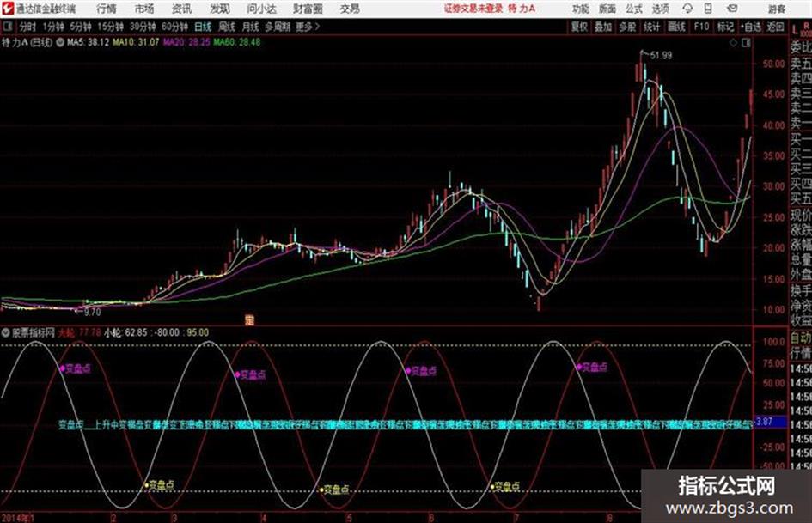Switch to the 15分钟 period tab
The width and height of the screenshot is (812, 523).
pos(110,27)
